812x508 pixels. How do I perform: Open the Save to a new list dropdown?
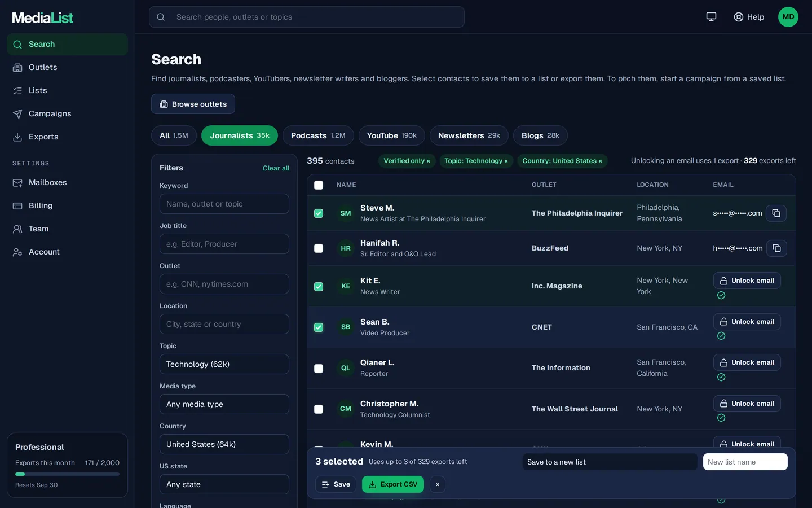pos(610,462)
